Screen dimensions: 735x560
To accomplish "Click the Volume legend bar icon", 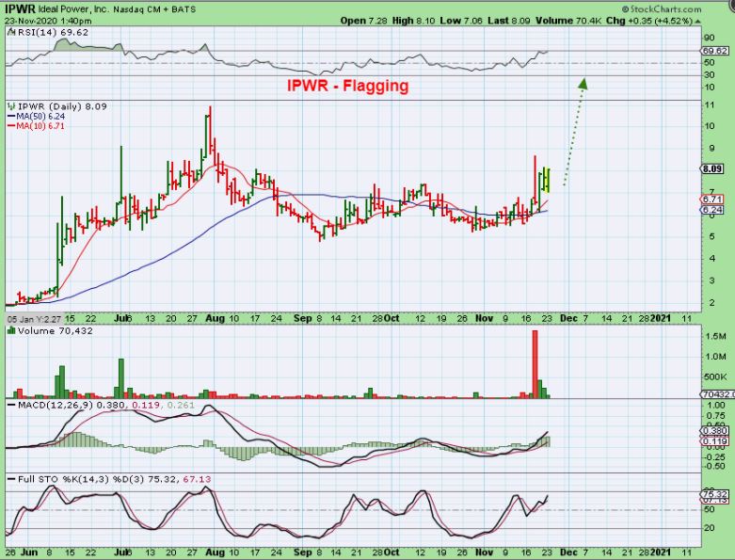I will click(9, 332).
